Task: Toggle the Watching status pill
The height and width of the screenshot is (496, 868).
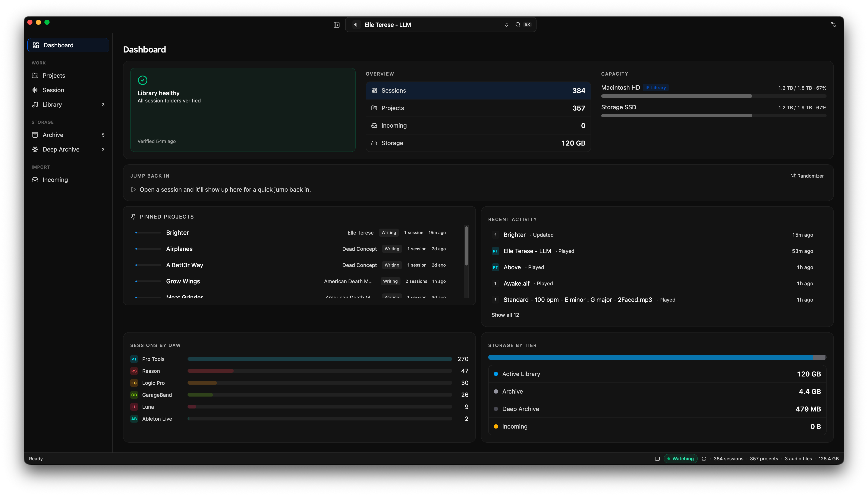Action: (680, 459)
